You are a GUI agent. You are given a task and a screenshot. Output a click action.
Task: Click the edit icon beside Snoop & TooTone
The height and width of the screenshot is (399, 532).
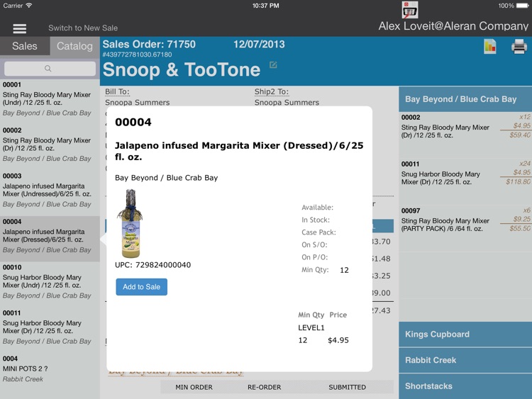[x=273, y=64]
